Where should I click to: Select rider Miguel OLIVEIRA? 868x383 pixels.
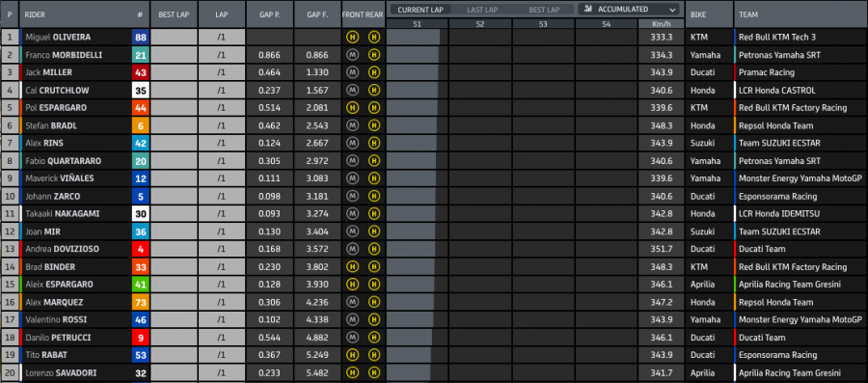click(58, 37)
